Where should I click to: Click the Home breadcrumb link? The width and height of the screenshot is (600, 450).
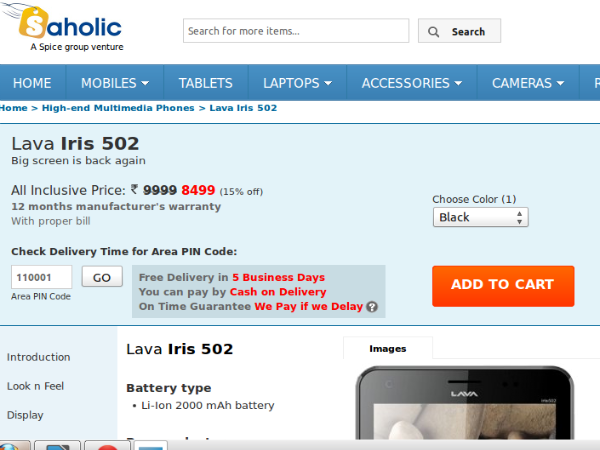(x=14, y=108)
